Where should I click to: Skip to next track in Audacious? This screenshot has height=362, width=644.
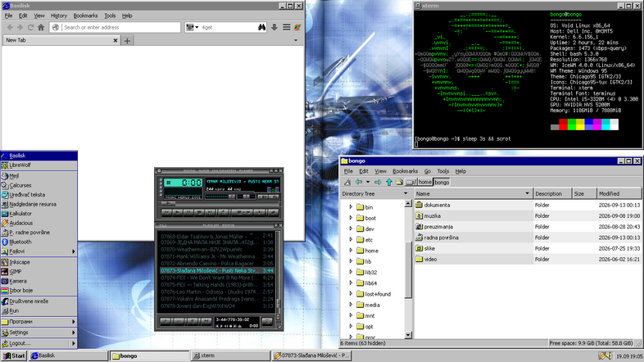tap(210, 213)
